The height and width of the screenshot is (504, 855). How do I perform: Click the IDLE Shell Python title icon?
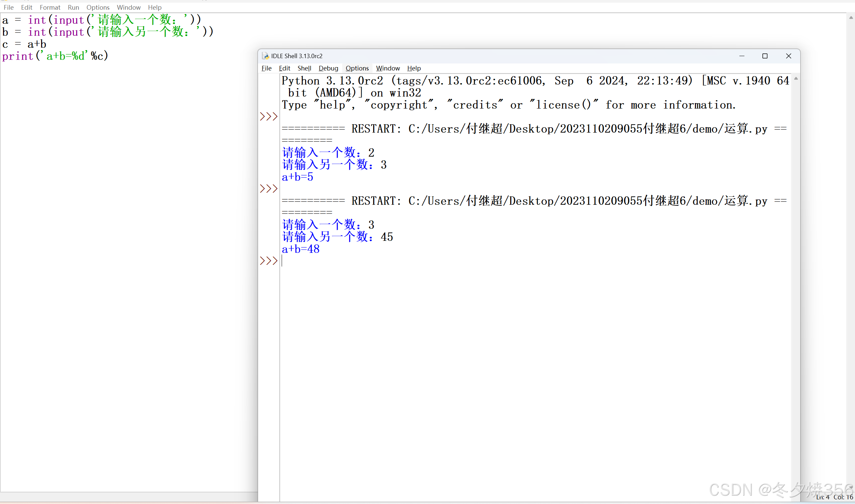(265, 56)
